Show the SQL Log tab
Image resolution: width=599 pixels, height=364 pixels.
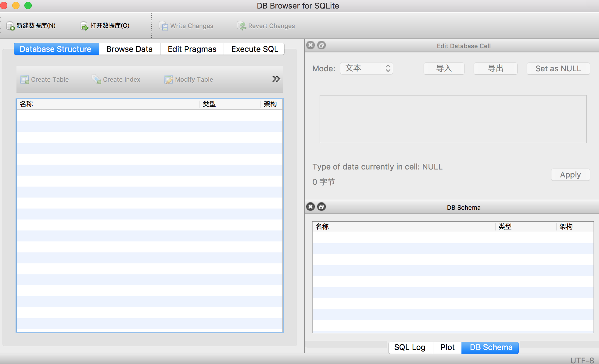coord(410,348)
